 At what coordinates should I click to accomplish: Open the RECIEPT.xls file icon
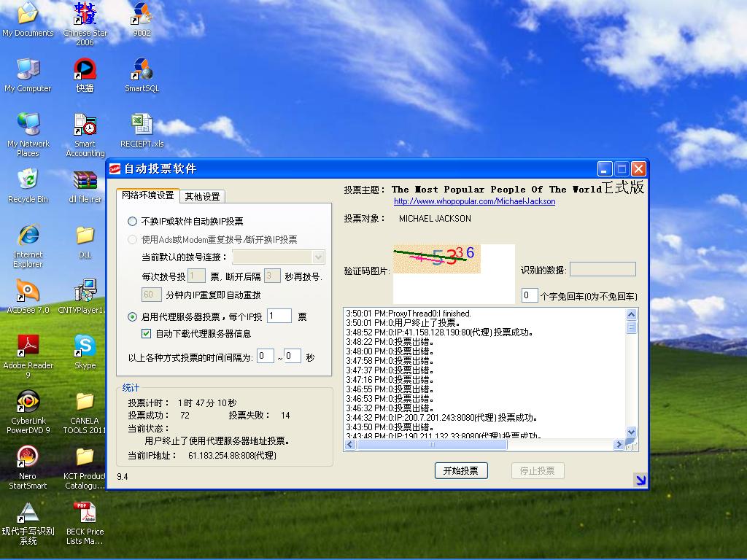click(x=142, y=125)
